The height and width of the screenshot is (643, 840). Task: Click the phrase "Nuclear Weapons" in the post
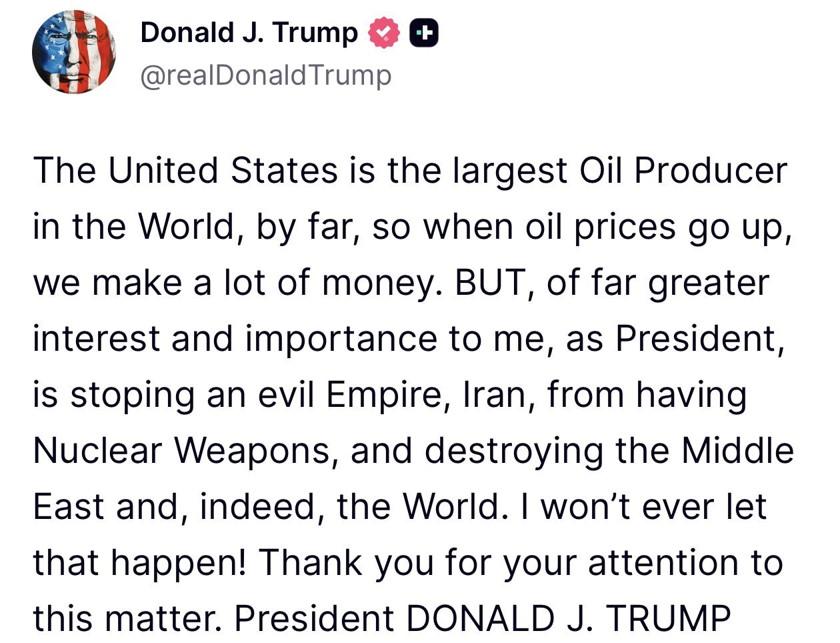(x=181, y=451)
